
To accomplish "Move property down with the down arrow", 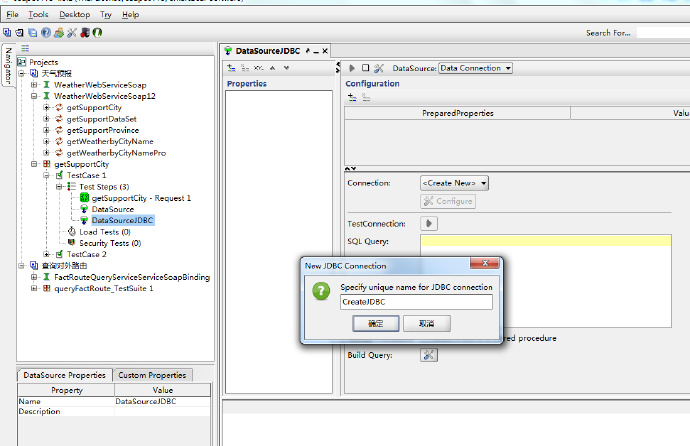I will [x=286, y=68].
